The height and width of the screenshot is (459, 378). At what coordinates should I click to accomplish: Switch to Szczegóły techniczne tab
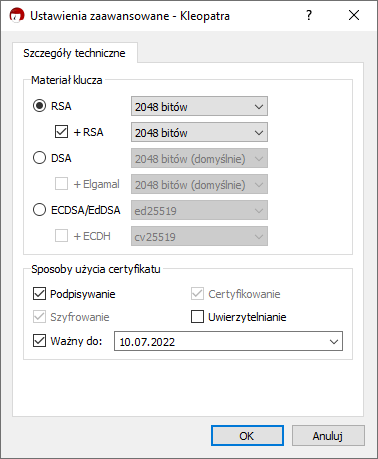(75, 53)
